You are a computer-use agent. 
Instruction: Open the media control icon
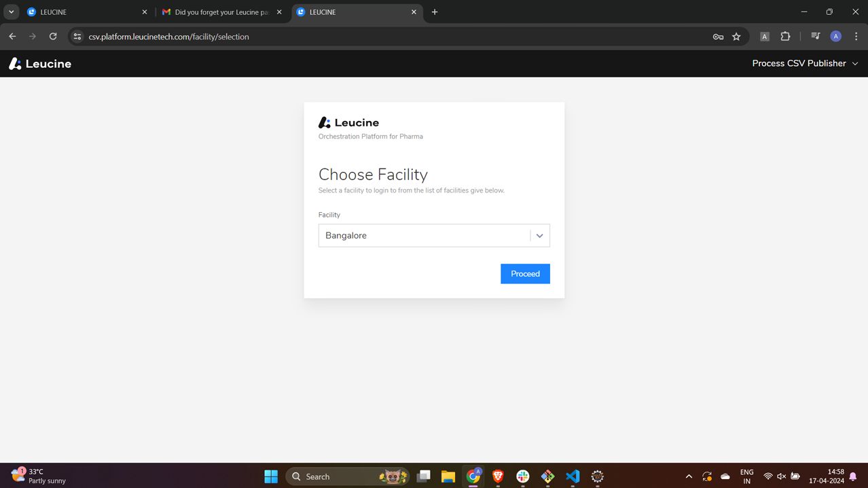(816, 37)
